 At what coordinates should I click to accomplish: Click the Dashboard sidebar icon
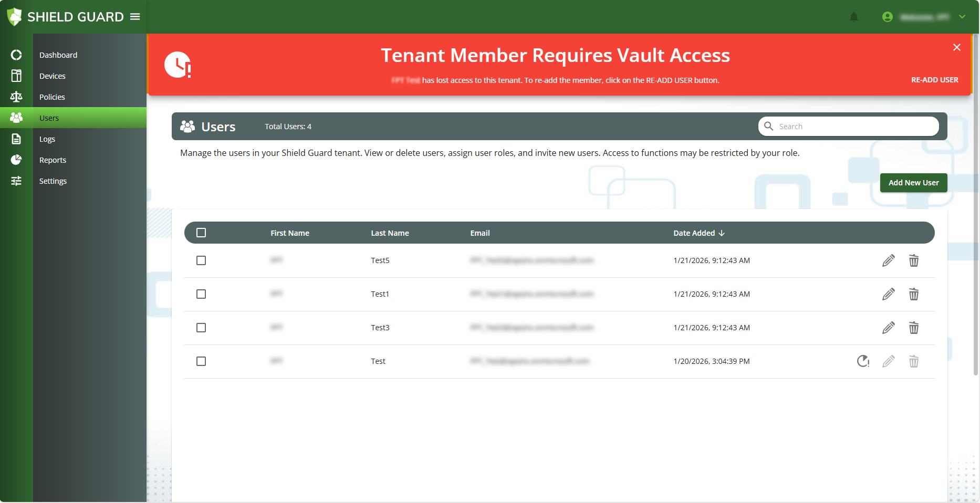(x=16, y=55)
